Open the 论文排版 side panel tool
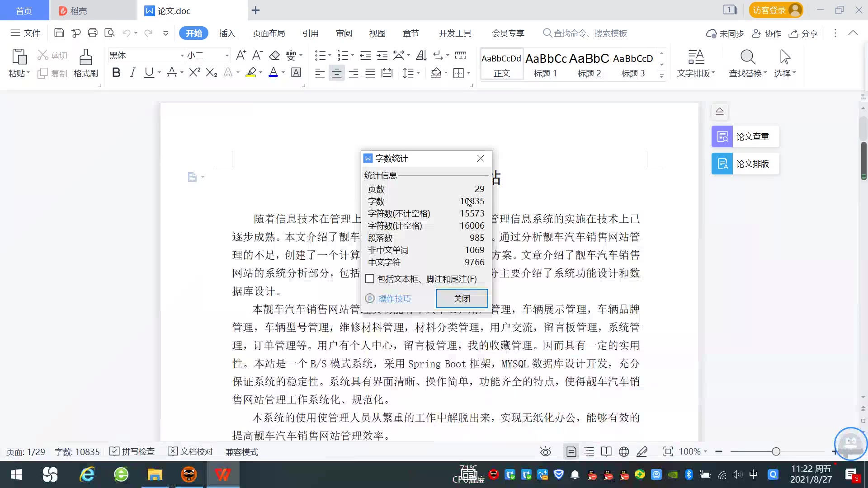868x488 pixels. pyautogui.click(x=745, y=164)
